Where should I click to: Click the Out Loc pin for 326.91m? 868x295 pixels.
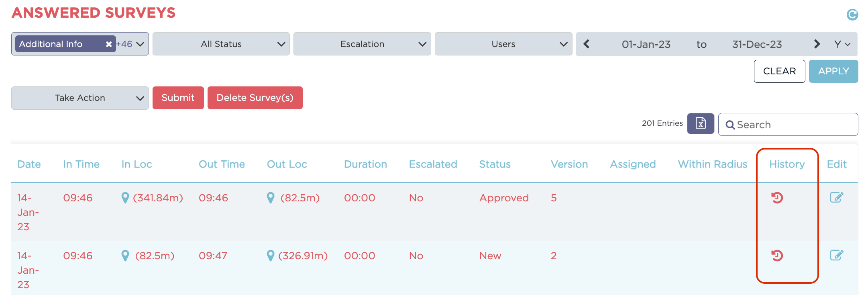pos(271,256)
